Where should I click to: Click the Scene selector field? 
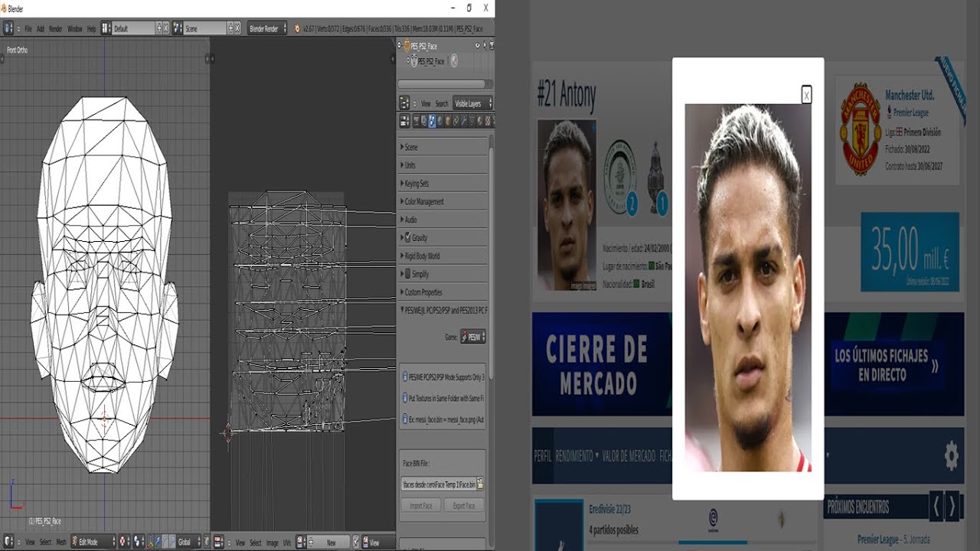point(204,28)
